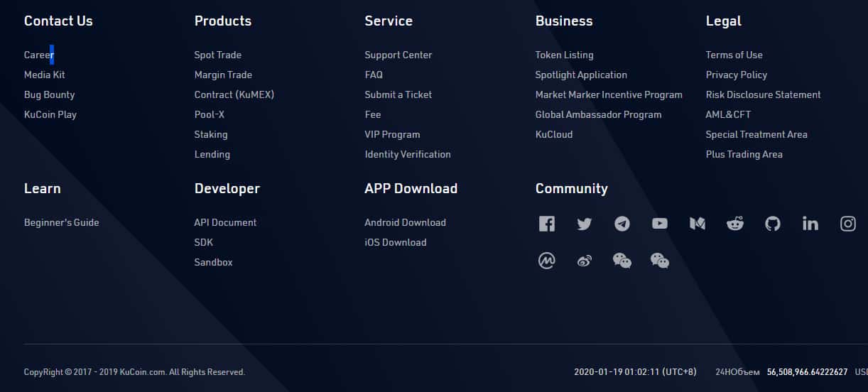Select Android Download link
The width and height of the screenshot is (868, 392).
405,222
